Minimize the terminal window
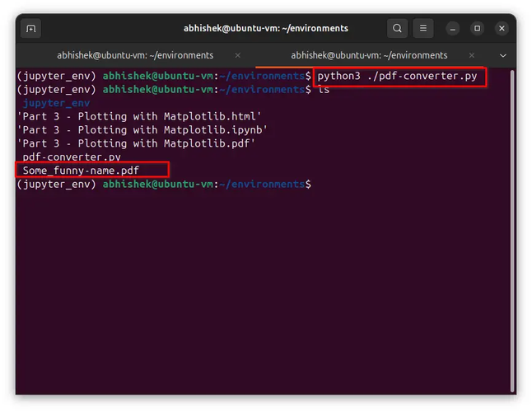This screenshot has width=532, height=412. tap(453, 28)
